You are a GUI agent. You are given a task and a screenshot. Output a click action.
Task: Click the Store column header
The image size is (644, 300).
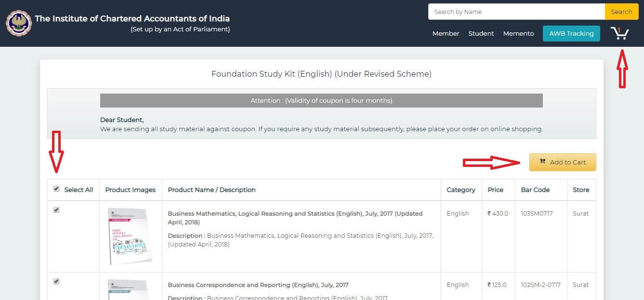[581, 190]
